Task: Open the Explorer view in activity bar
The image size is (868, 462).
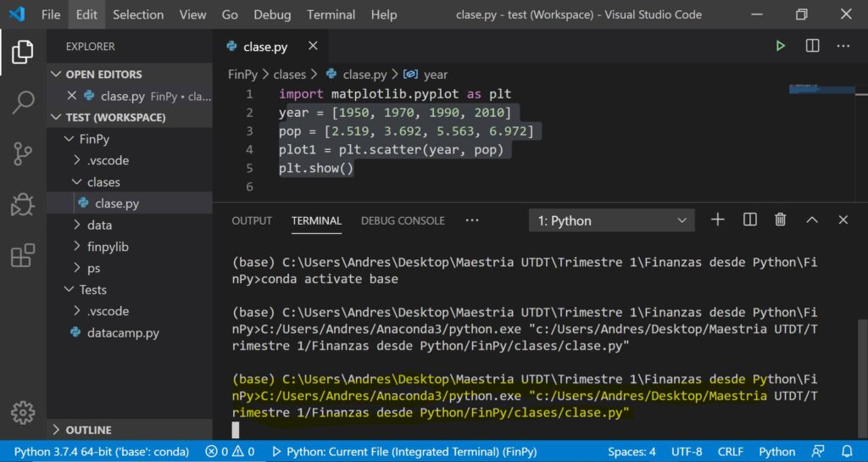Action: tap(23, 52)
